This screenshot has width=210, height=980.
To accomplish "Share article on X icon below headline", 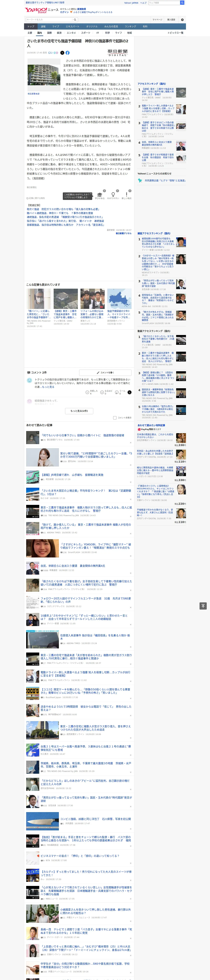I will [62, 53].
